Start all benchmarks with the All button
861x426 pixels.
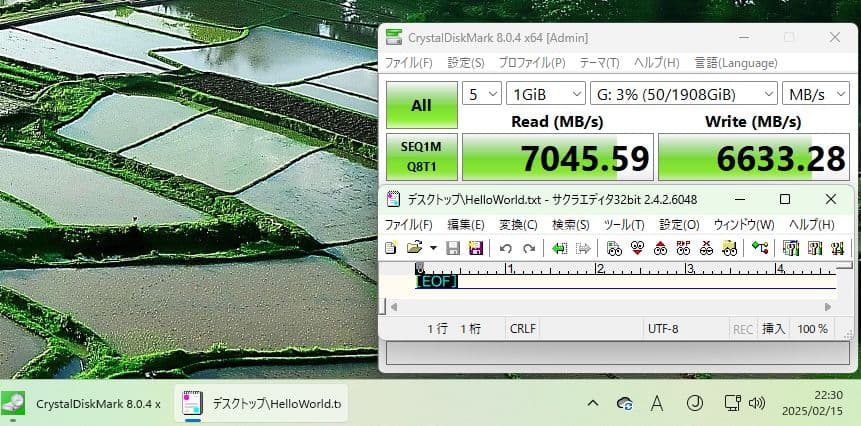tap(422, 105)
